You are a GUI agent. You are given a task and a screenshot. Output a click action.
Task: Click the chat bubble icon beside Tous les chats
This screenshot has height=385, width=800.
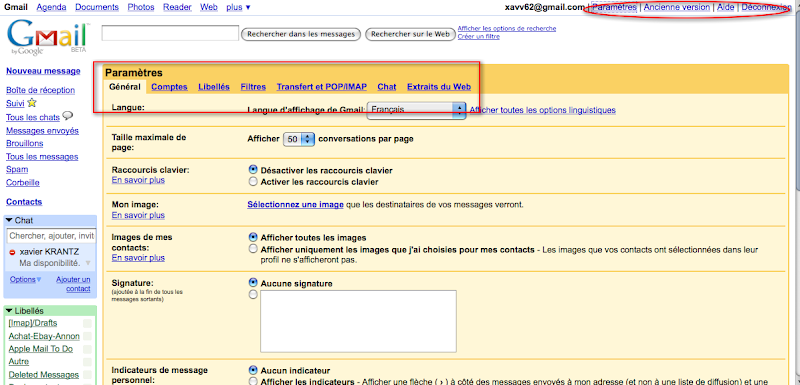pos(67,116)
